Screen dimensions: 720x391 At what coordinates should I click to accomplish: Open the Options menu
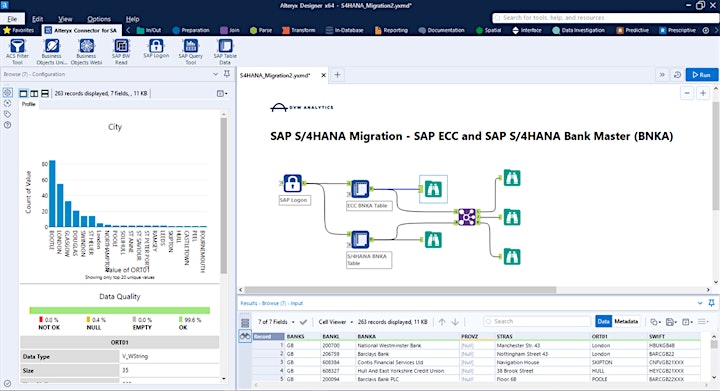tap(99, 19)
